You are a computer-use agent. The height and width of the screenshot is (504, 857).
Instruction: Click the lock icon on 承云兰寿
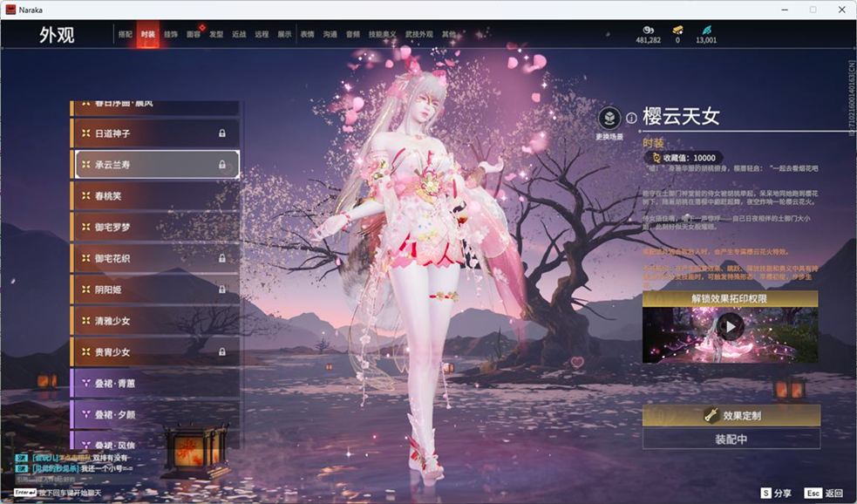coord(222,165)
